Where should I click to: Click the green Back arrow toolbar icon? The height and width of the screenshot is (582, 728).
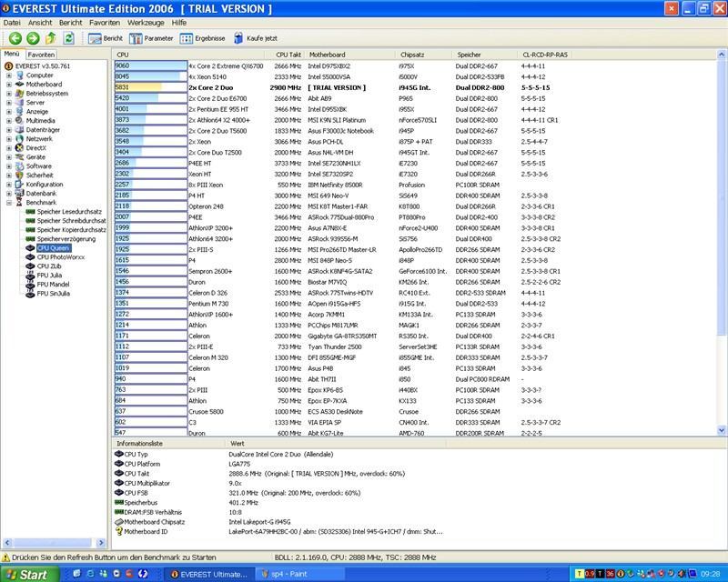(15, 38)
